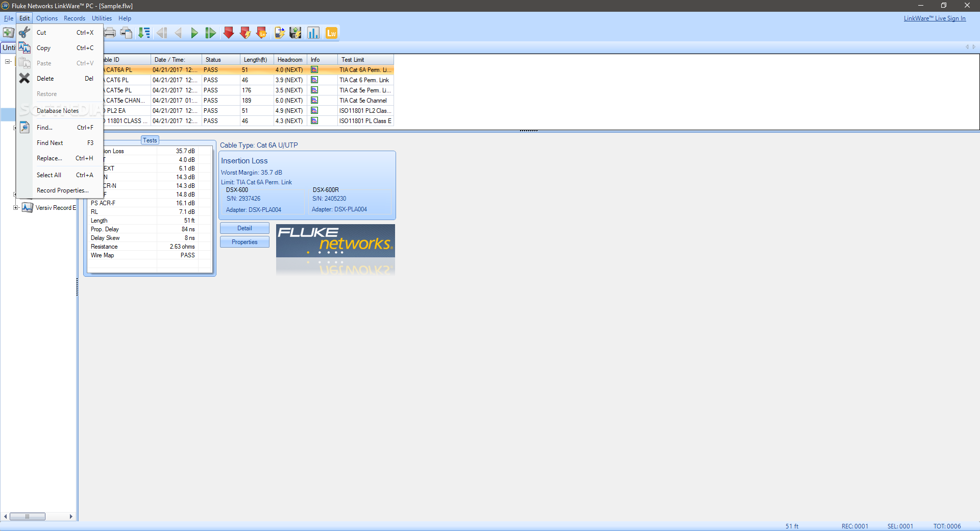
Task: Click the tester sync with lightning icon
Action: [x=280, y=33]
